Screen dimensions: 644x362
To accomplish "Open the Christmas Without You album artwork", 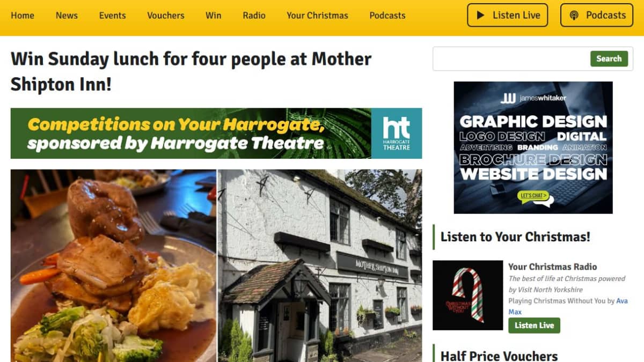I will click(468, 295).
